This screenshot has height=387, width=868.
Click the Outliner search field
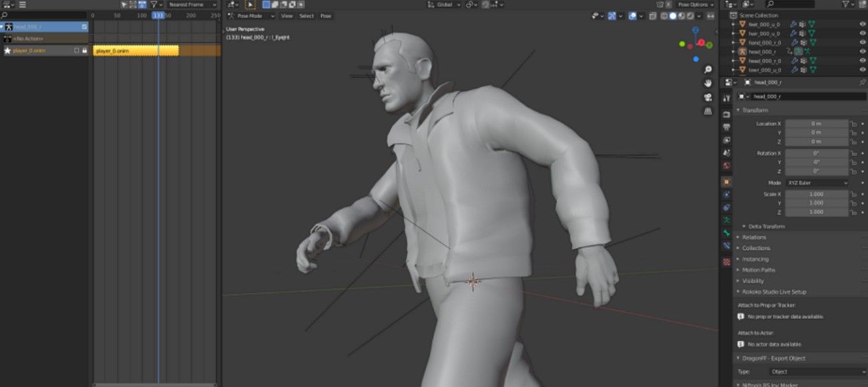pyautogui.click(x=790, y=5)
